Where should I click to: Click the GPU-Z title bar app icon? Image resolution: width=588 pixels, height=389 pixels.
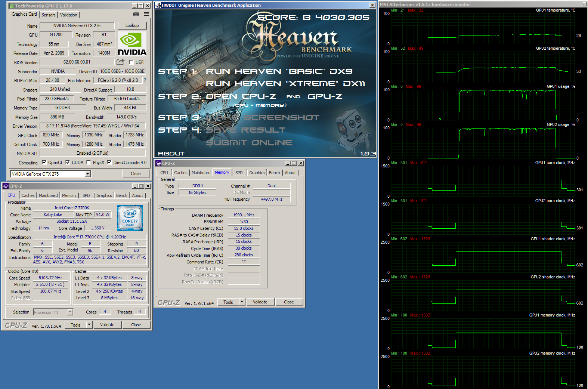(x=12, y=6)
